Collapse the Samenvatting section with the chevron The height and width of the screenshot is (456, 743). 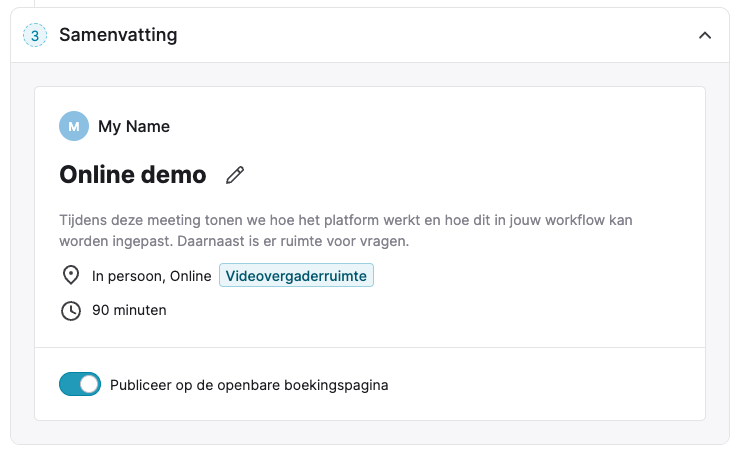(705, 36)
